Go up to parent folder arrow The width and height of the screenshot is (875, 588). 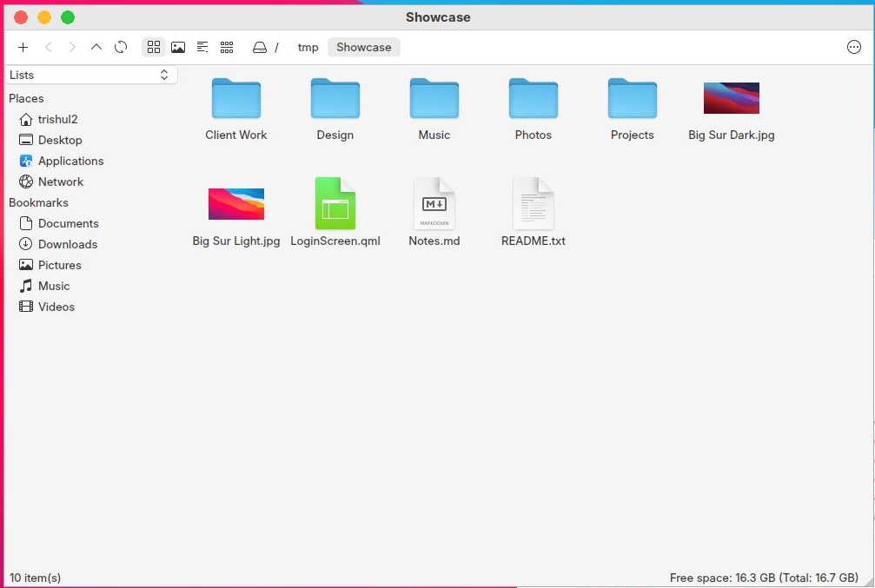click(x=96, y=48)
